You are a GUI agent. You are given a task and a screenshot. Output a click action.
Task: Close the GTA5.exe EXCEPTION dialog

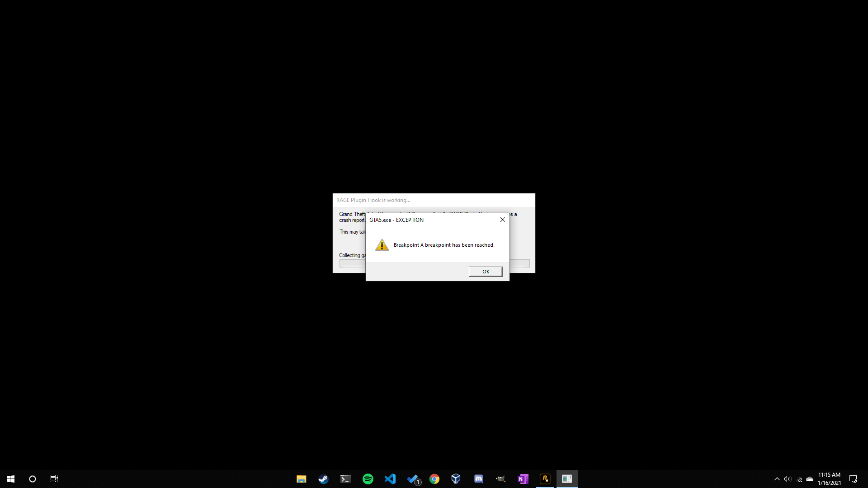(502, 220)
